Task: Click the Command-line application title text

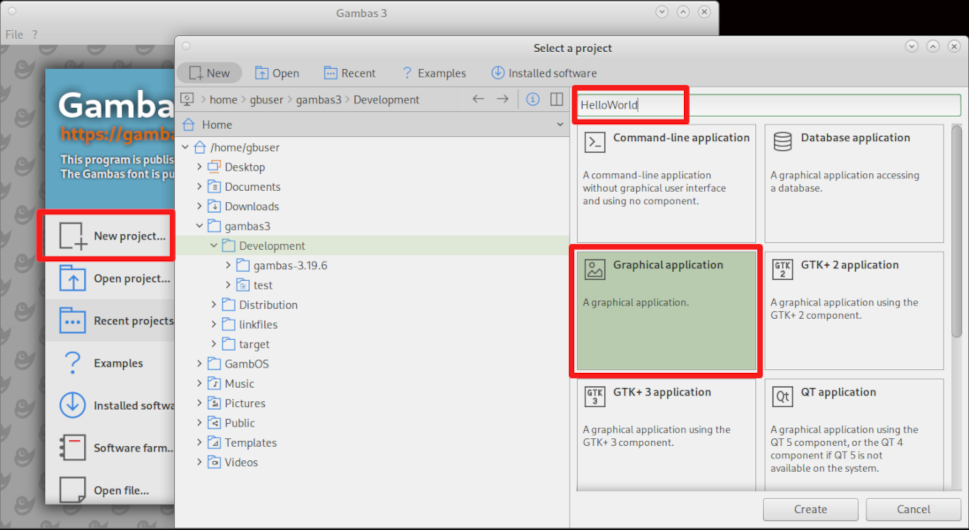Action: click(681, 138)
